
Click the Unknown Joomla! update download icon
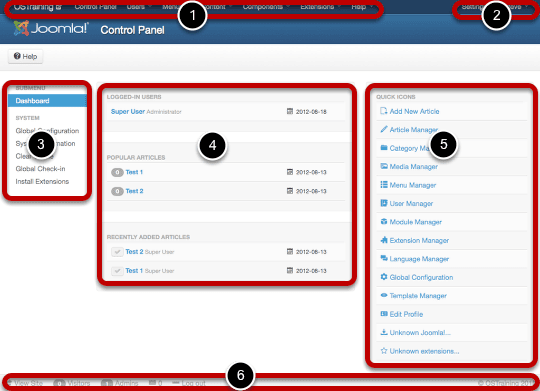pyautogui.click(x=384, y=332)
